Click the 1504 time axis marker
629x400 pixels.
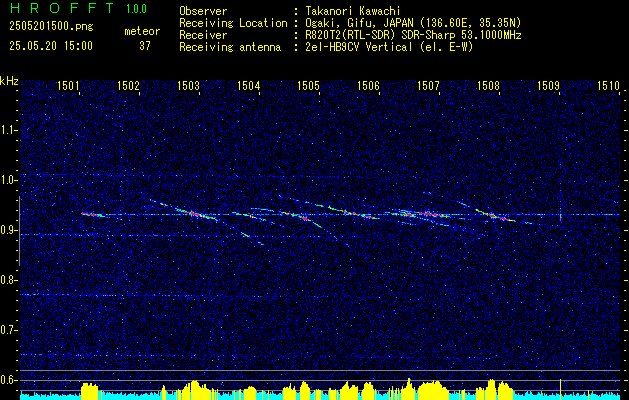pyautogui.click(x=249, y=85)
